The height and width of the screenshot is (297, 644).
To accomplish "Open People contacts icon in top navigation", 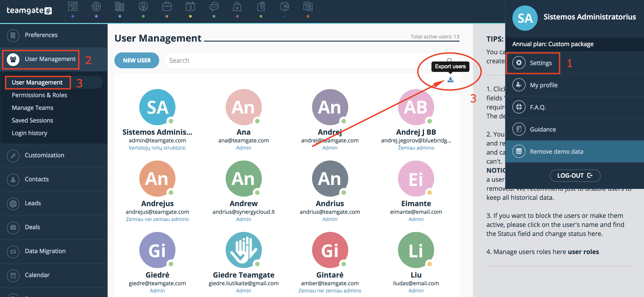I will [143, 7].
